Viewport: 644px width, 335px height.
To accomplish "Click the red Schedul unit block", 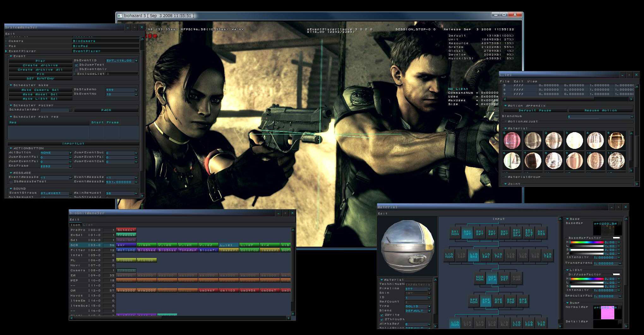I will coord(126,230).
